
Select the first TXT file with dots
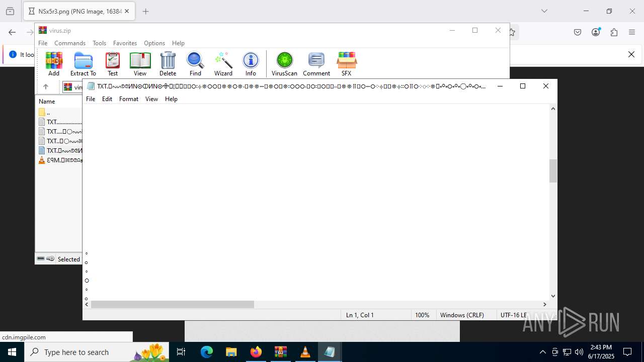pyautogui.click(x=60, y=122)
